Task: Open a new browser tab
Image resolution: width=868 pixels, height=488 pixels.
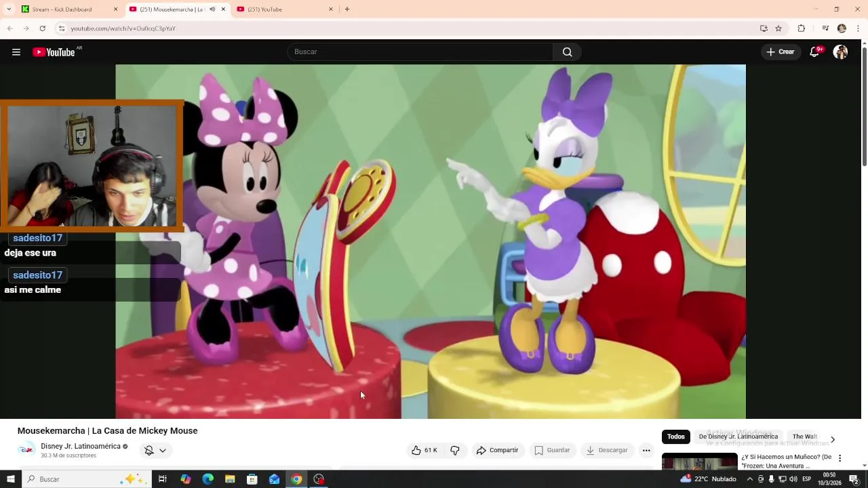Action: pos(347,9)
